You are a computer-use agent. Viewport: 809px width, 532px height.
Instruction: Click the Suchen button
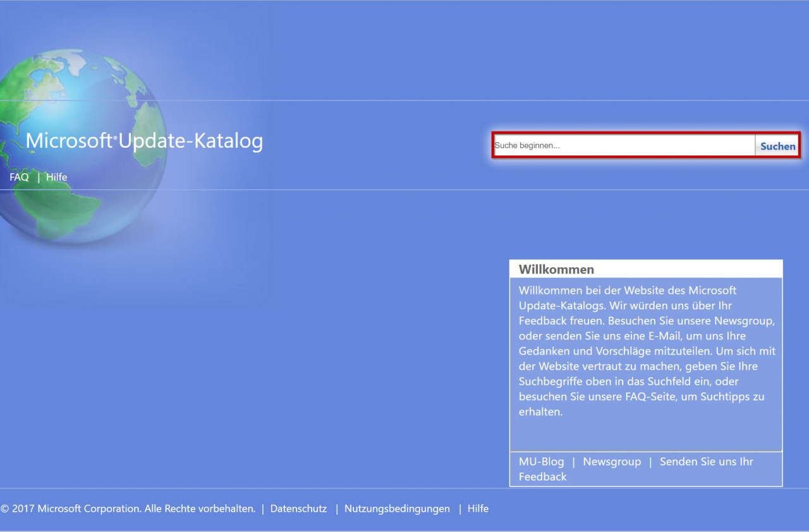(x=777, y=146)
